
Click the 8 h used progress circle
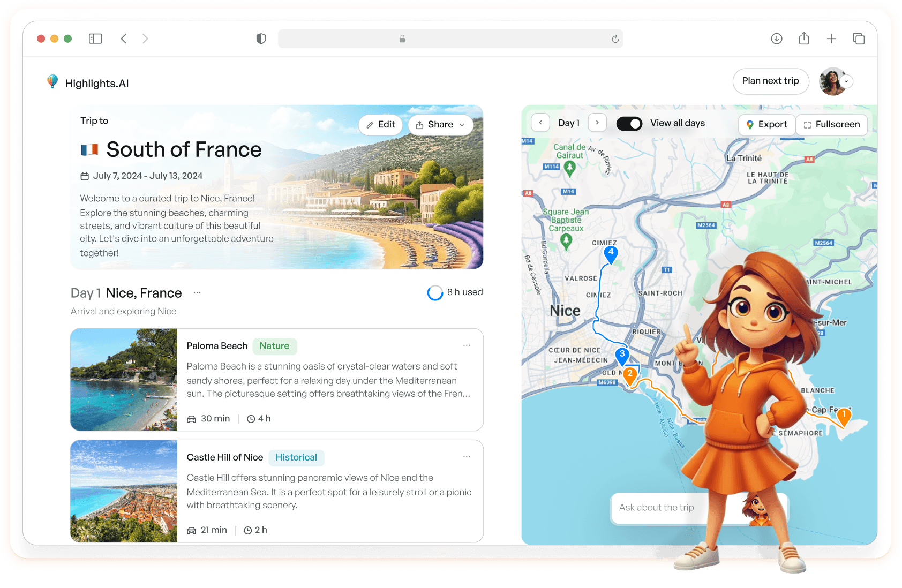tap(435, 292)
